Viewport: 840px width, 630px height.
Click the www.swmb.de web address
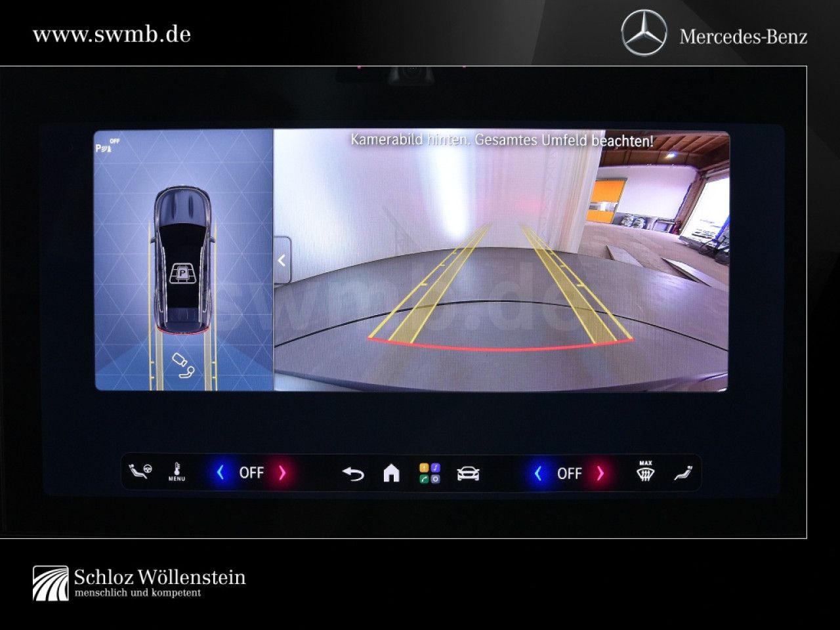pyautogui.click(x=112, y=33)
